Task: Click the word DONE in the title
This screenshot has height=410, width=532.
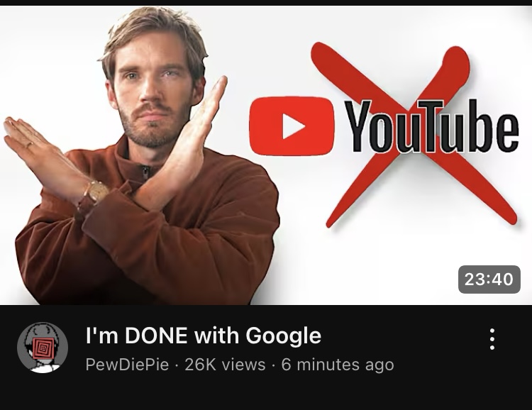Action: [157, 336]
